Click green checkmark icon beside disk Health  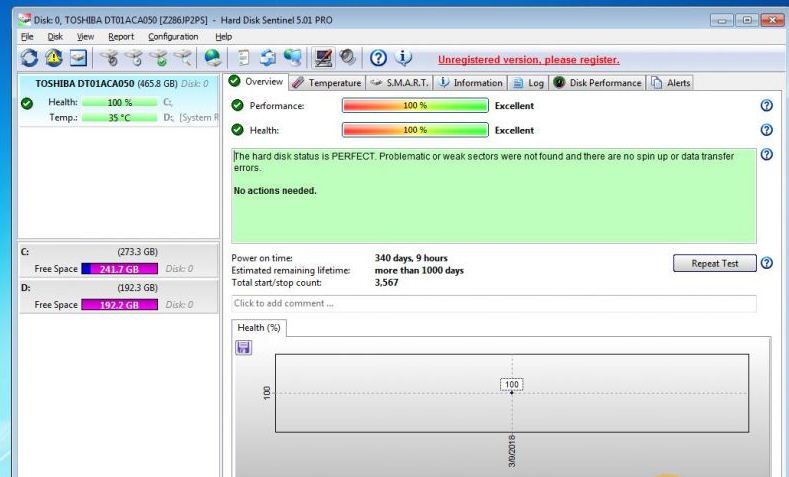coord(27,104)
